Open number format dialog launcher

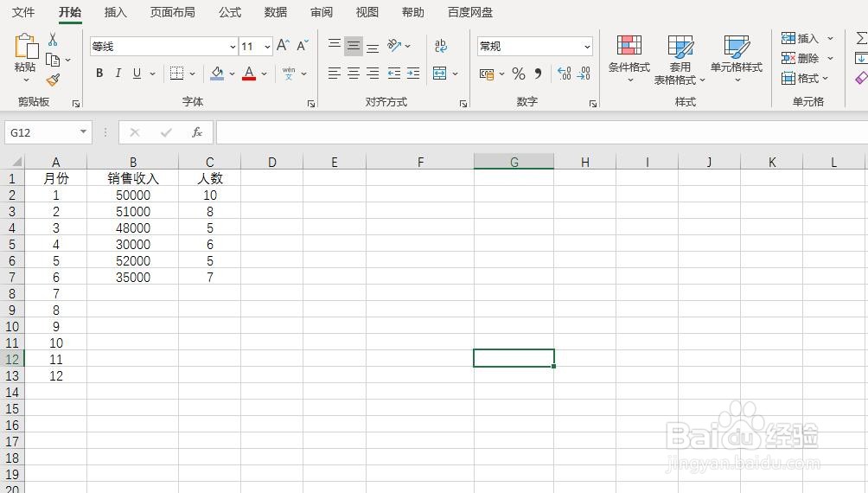[593, 104]
